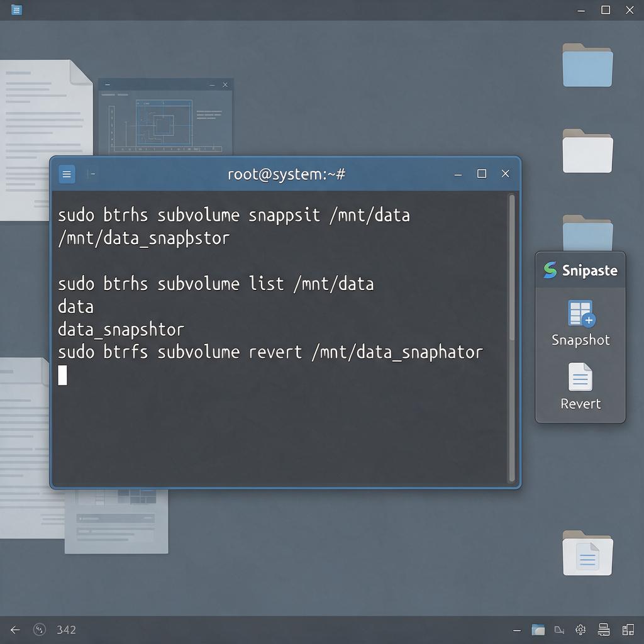The width and height of the screenshot is (644, 644).
Task: Click the layout icon after the printer icon
Action: pyautogui.click(x=628, y=630)
